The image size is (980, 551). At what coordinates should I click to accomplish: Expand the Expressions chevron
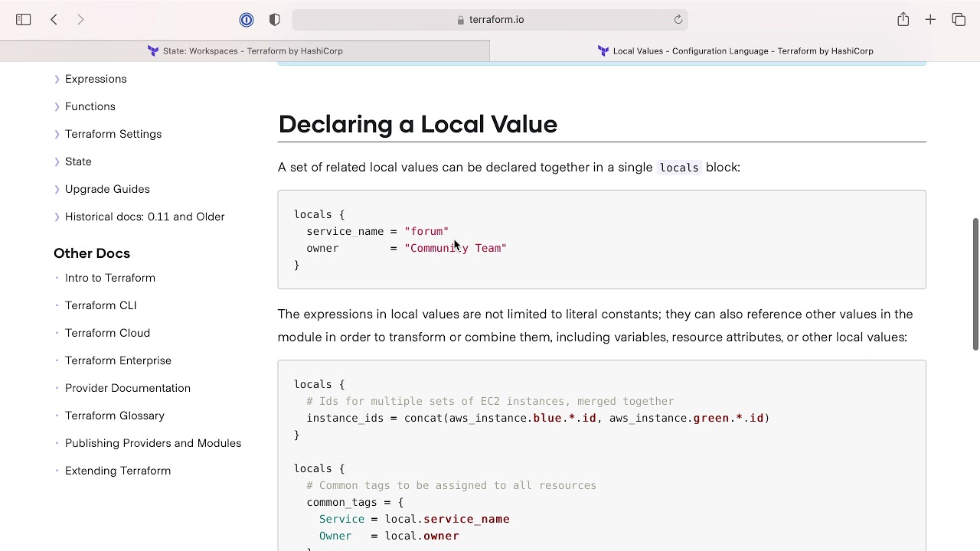pyautogui.click(x=57, y=79)
